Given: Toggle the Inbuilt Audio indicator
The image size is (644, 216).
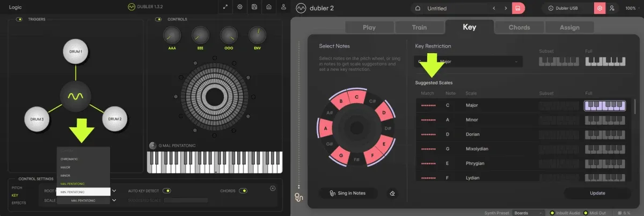Looking at the screenshot, I should click(x=552, y=213).
